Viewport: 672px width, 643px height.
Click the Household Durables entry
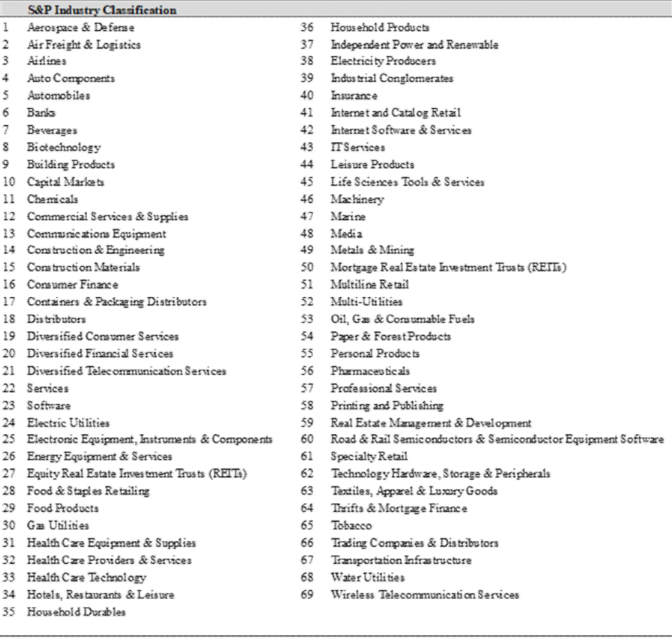76,612
